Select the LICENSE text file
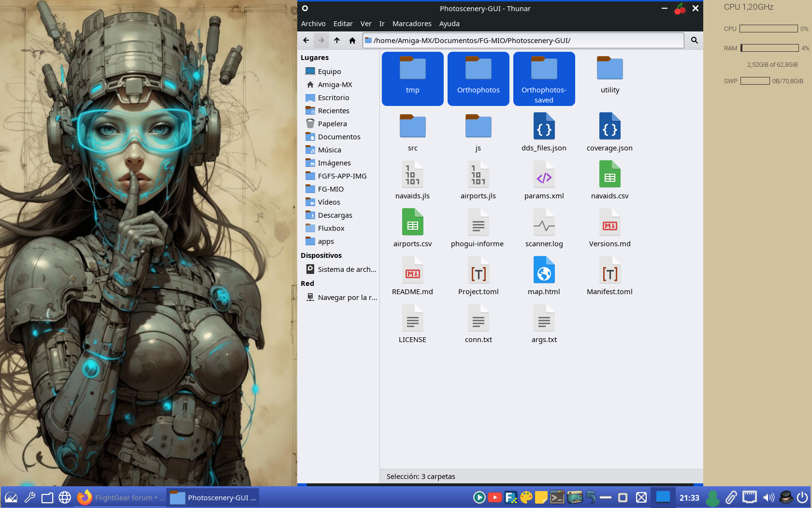 click(x=412, y=324)
